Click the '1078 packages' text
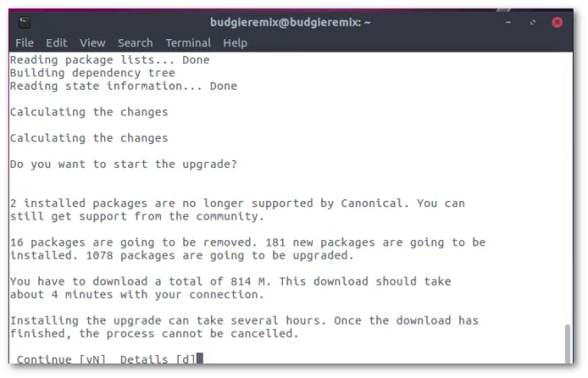This screenshot has height=378, width=588. (131, 256)
